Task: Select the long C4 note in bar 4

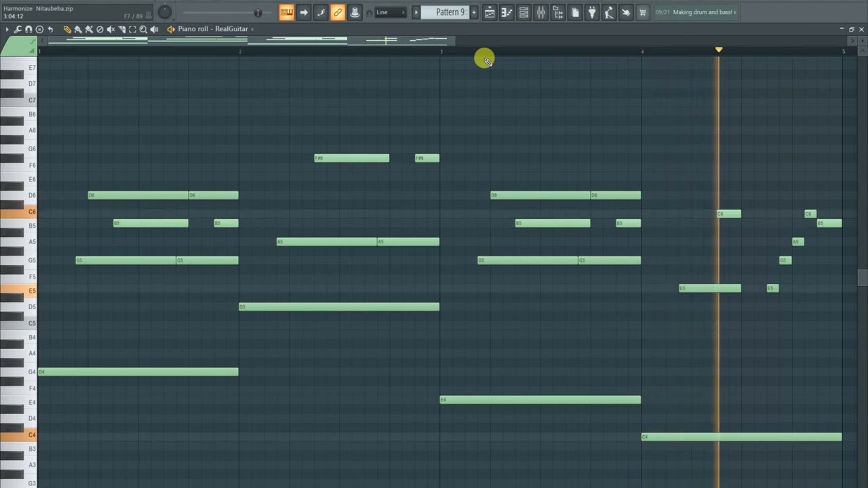Action: pyautogui.click(x=742, y=437)
